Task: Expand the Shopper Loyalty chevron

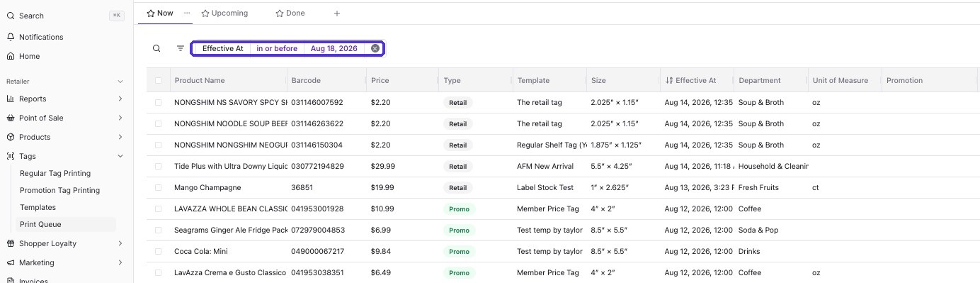Action: (x=120, y=243)
